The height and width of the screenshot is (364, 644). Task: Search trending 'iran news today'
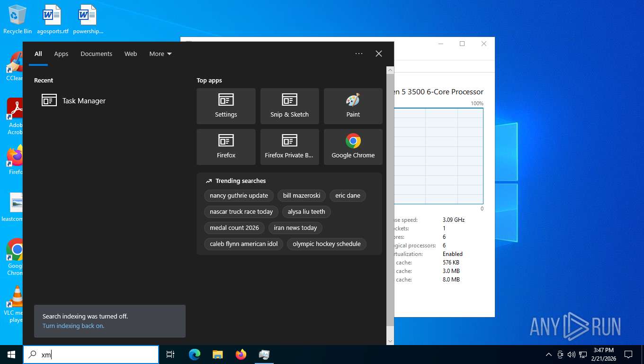click(x=295, y=227)
